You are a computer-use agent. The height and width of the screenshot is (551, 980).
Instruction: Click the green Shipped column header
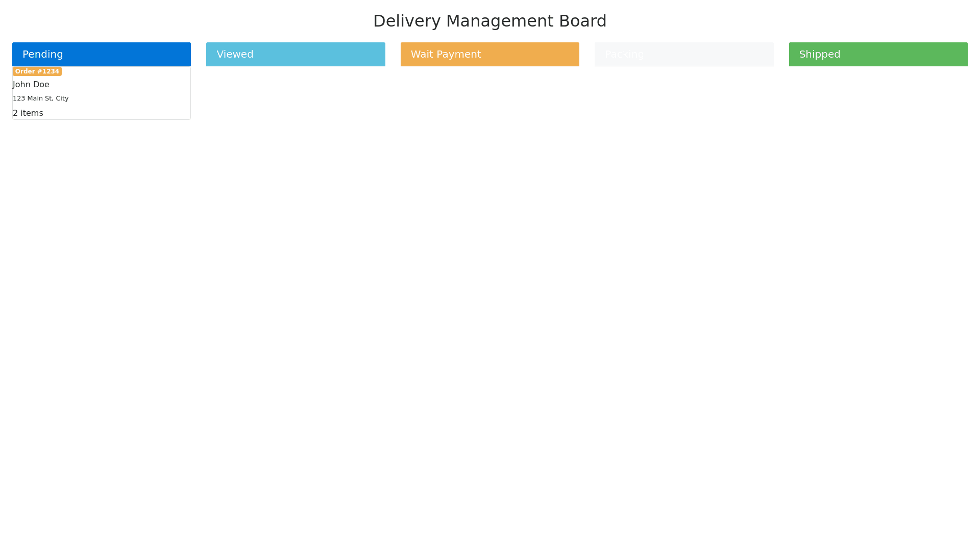tap(878, 54)
